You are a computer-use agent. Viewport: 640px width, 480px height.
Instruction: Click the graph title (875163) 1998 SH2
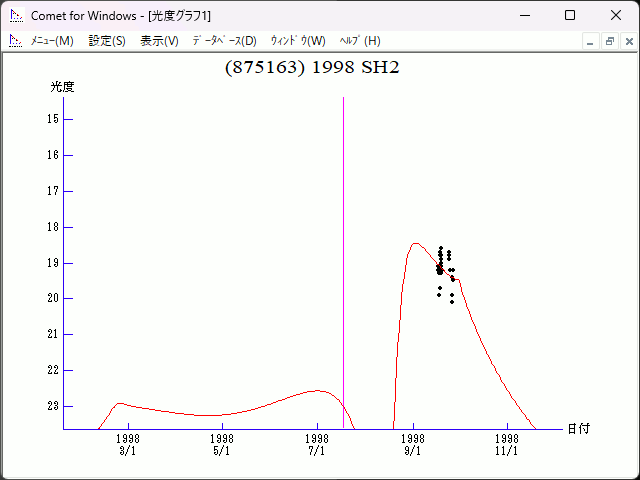[312, 67]
